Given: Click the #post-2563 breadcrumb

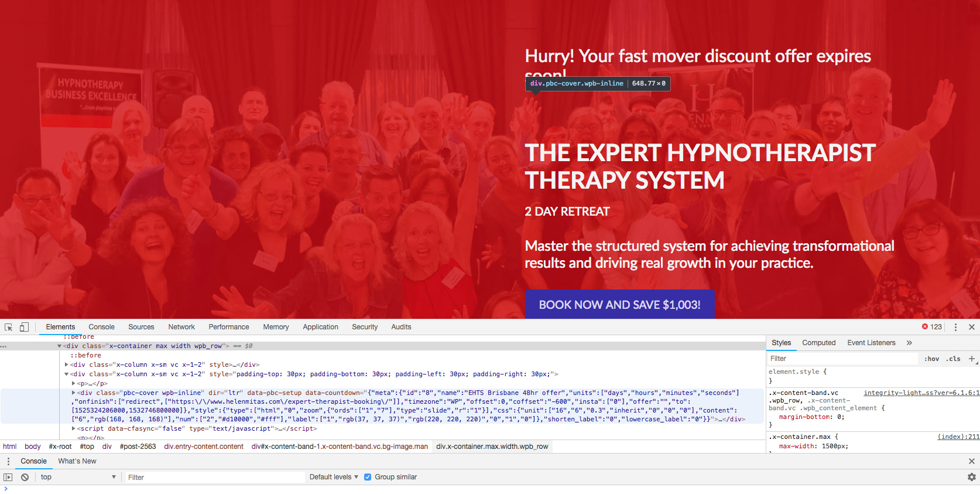Looking at the screenshot, I should tap(138, 447).
